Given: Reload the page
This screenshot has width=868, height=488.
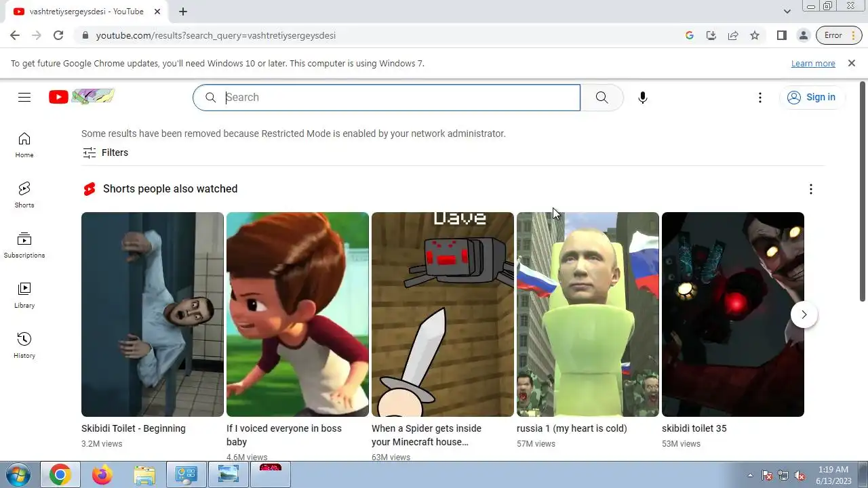Looking at the screenshot, I should pos(58,35).
